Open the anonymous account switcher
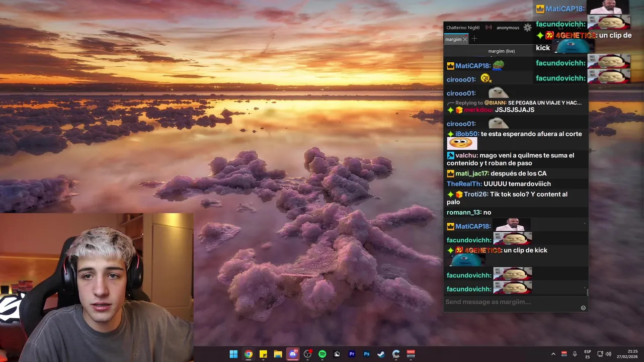 [x=508, y=28]
